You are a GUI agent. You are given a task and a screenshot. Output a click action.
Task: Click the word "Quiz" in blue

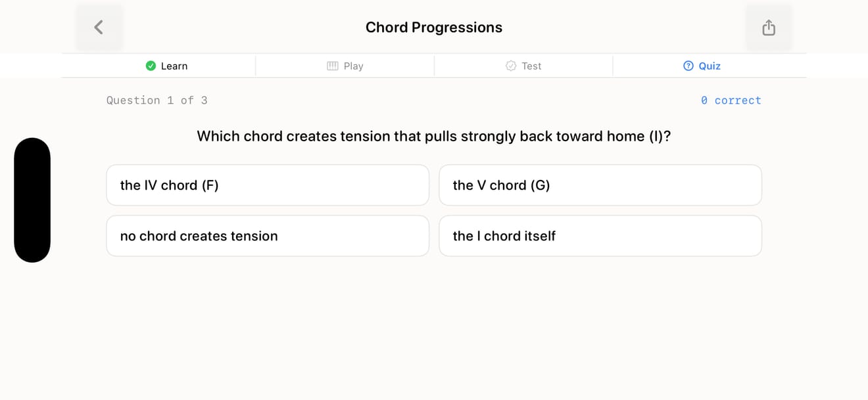click(x=710, y=66)
